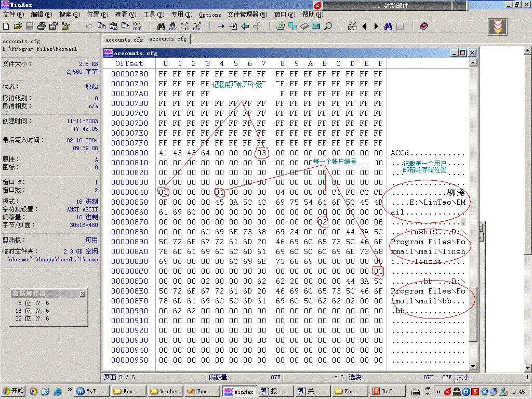Screen dimensions: 532x399
Task: Open the 编辑(E) menu
Action: (42, 15)
